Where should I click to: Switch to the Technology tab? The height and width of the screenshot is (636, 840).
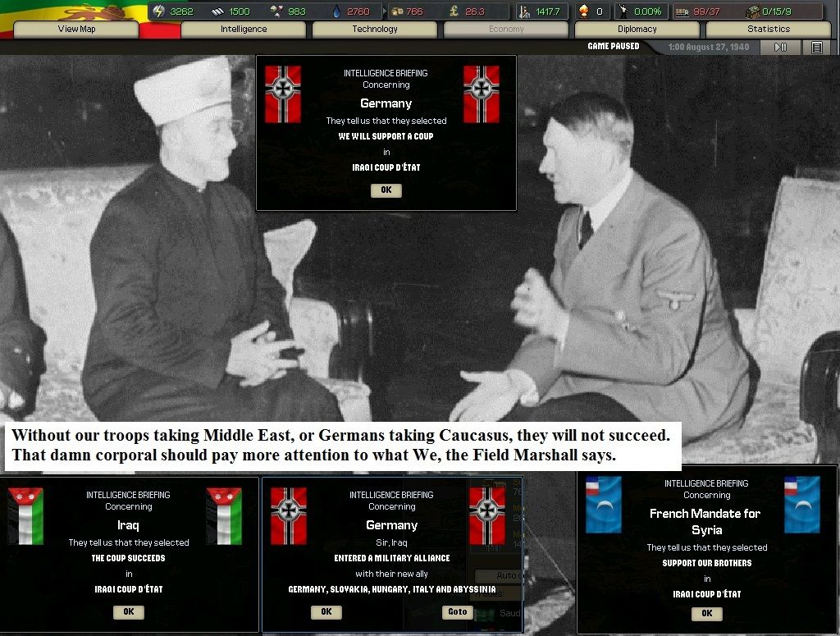(374, 30)
